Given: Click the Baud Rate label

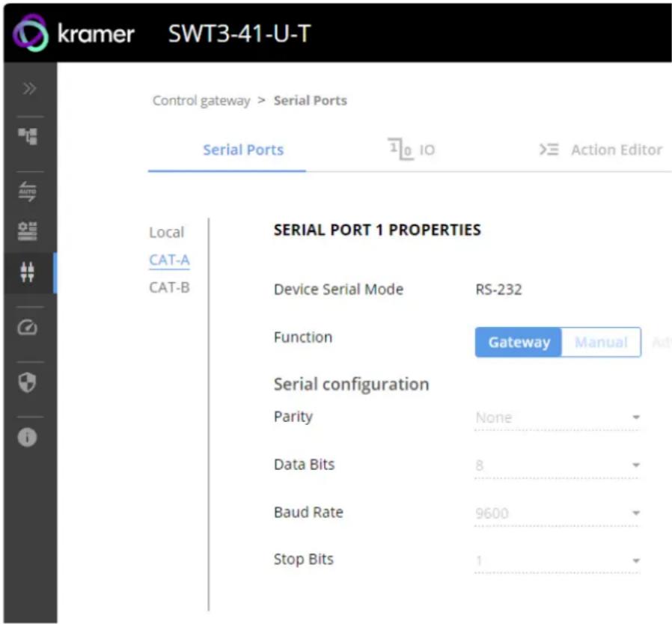Looking at the screenshot, I should point(308,512).
